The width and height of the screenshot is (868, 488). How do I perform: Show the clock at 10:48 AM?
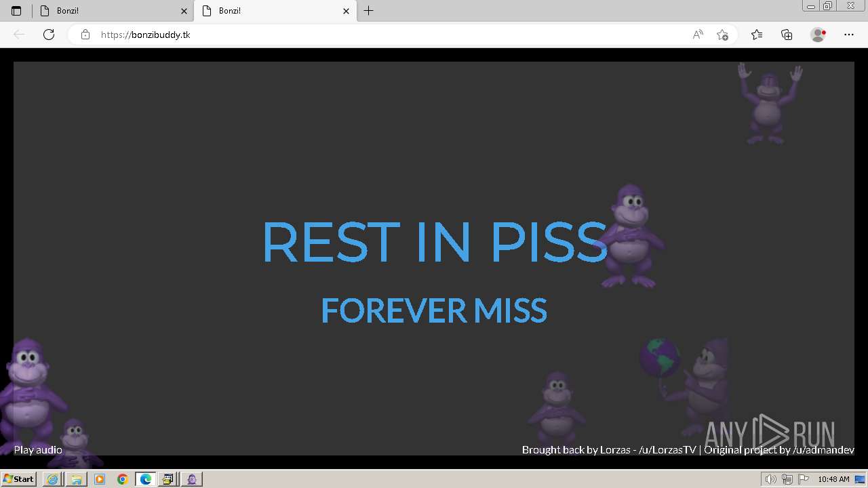[x=833, y=480]
